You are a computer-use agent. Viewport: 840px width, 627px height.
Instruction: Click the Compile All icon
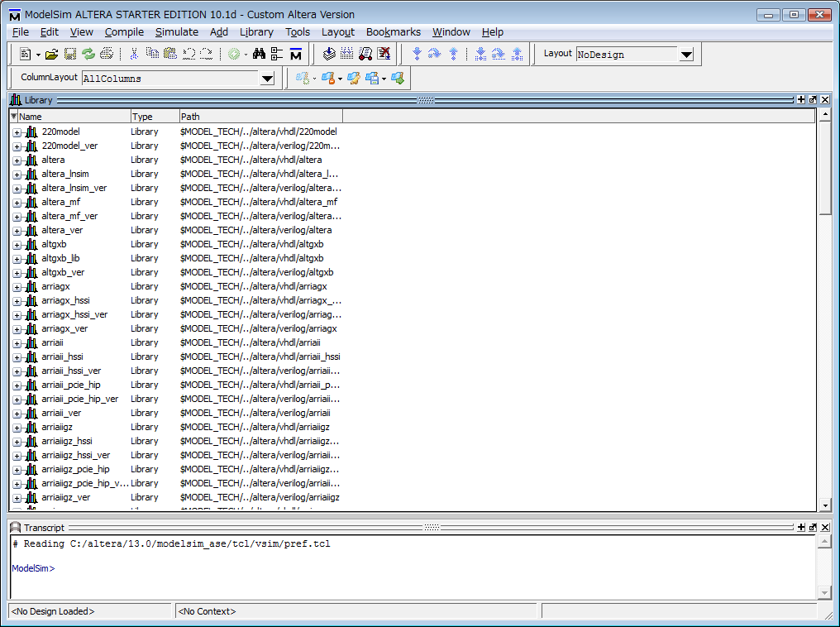tap(347, 54)
